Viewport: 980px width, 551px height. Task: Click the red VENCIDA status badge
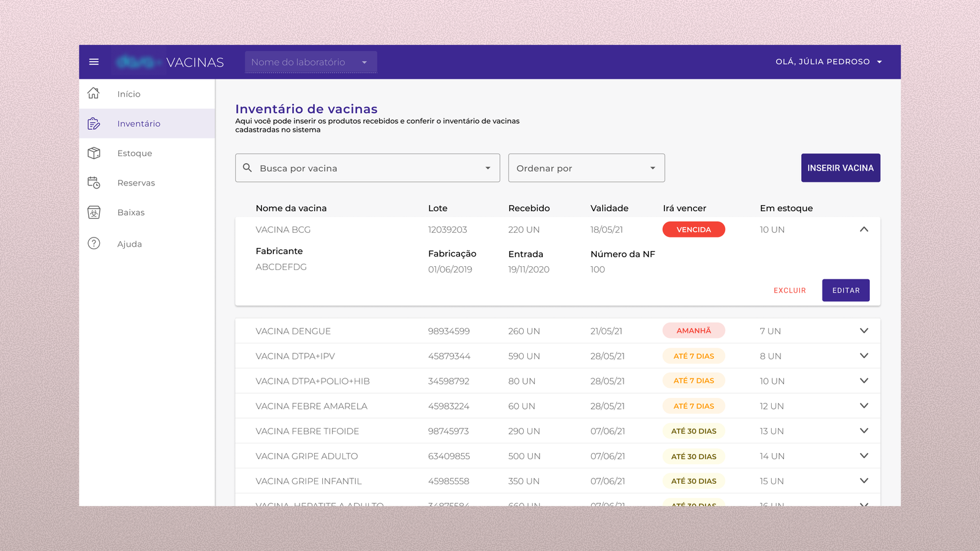[x=693, y=230]
